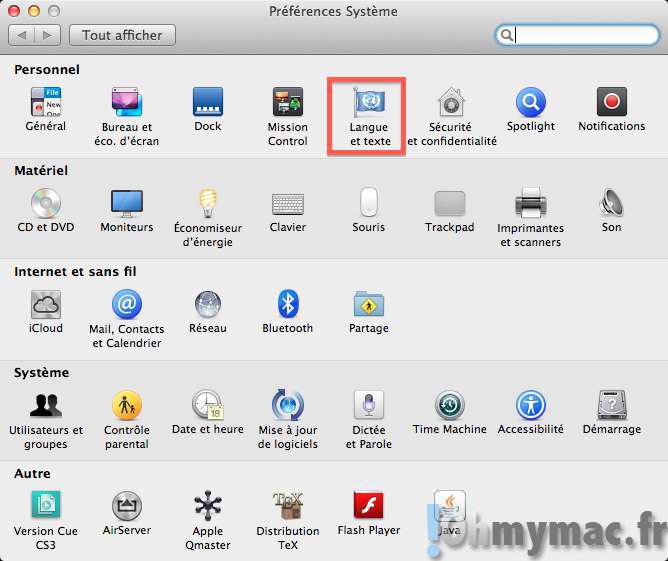Go back with the left arrow button
Viewport: 668px width, 561px height.
[x=21, y=35]
